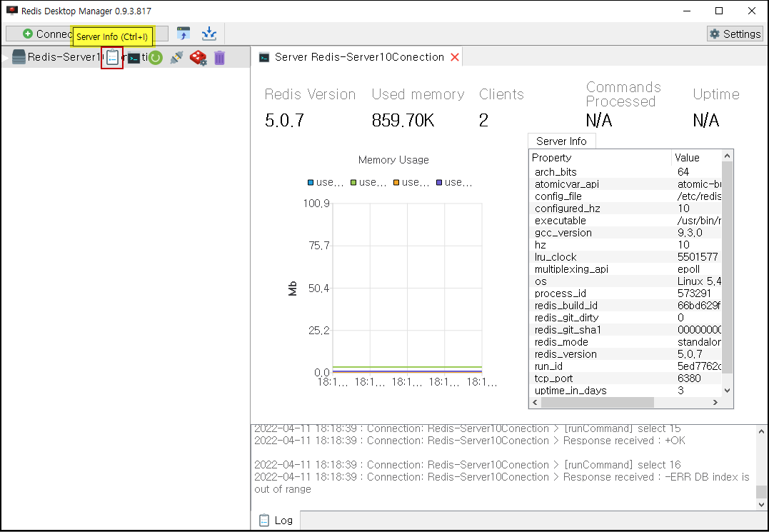Image resolution: width=769 pixels, height=532 pixels.
Task: Open the console icon for Redis-Server10
Action: click(134, 58)
